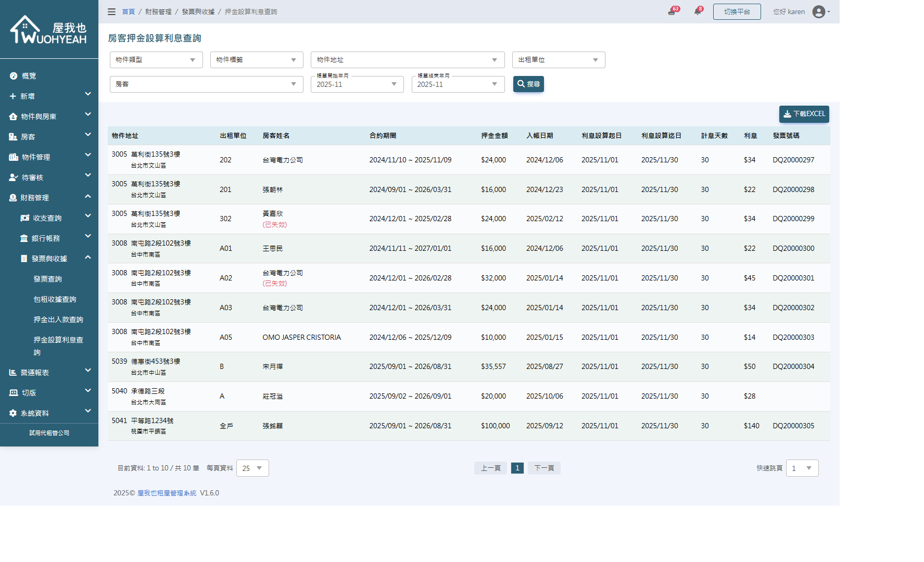Click the 搜尋 search button
Image resolution: width=924 pixels, height=562 pixels.
528,84
